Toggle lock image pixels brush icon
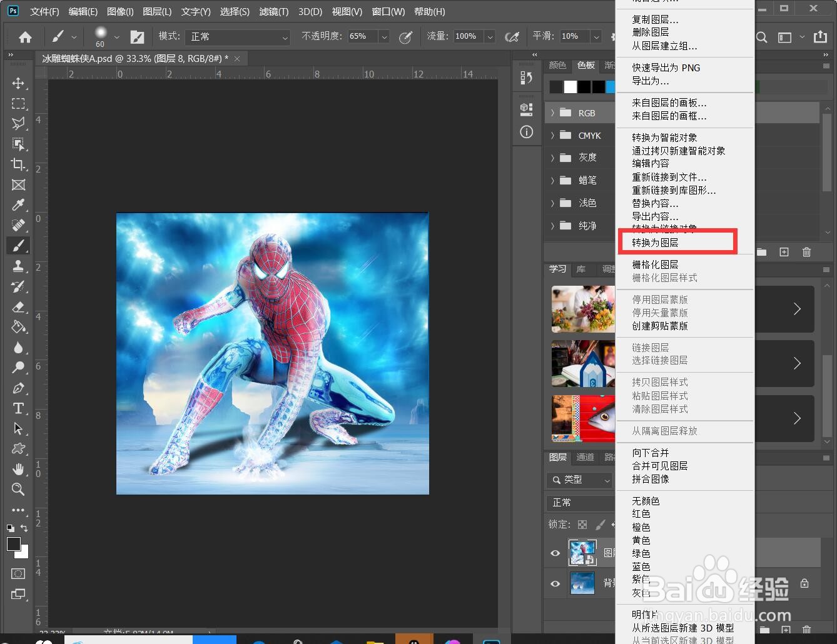 coord(600,525)
